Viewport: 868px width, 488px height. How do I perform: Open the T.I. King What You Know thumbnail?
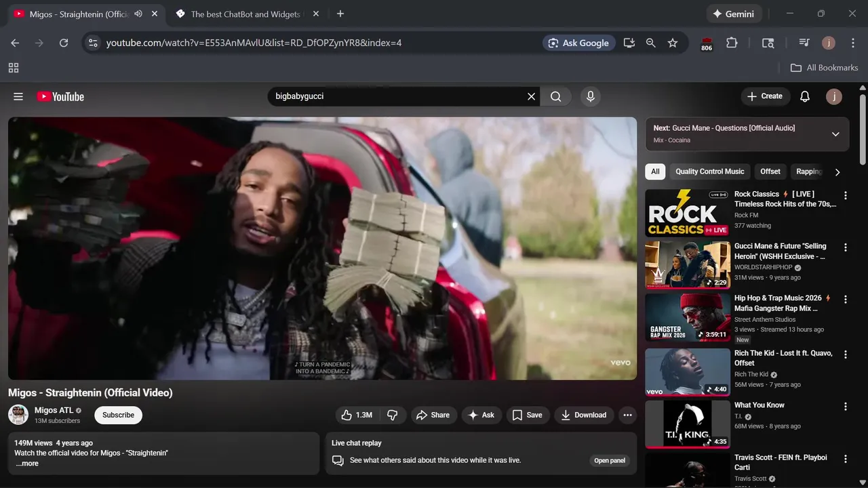click(x=688, y=424)
